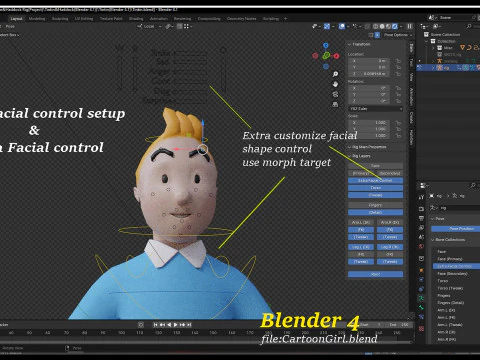Open the View Layer properties tab icon
Viewport: 480px width, 360px height.
pos(421,228)
